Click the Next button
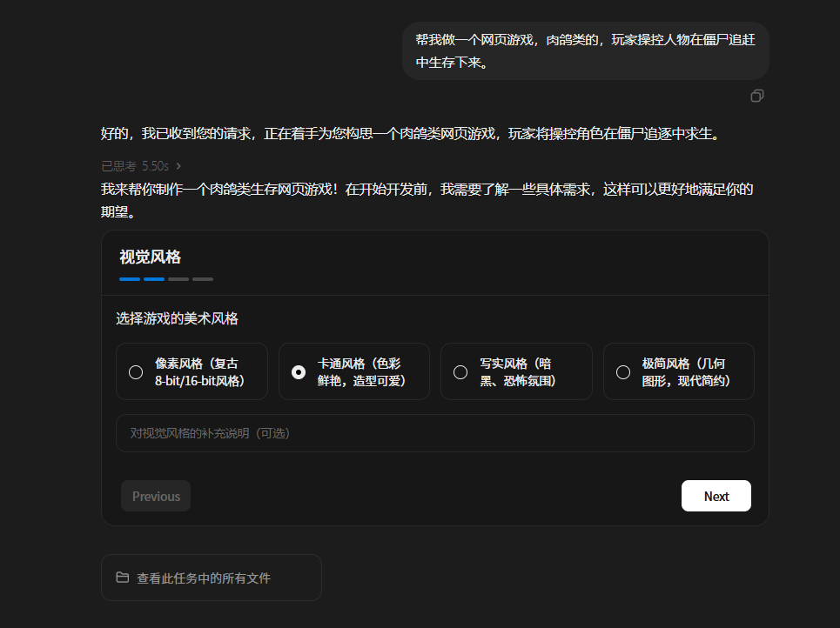840x628 pixels. click(x=716, y=496)
